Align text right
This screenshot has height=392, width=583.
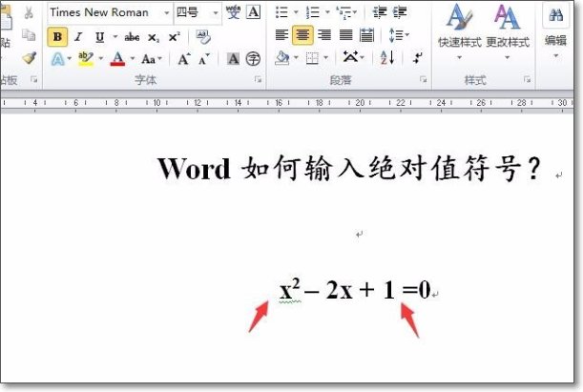pos(324,35)
